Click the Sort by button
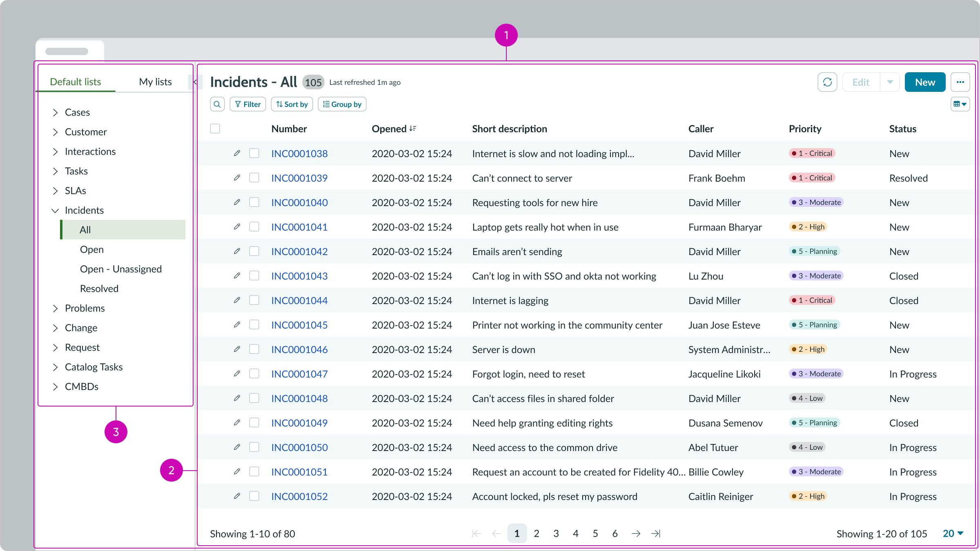Screen dimensions: 980x551 (x=292, y=104)
